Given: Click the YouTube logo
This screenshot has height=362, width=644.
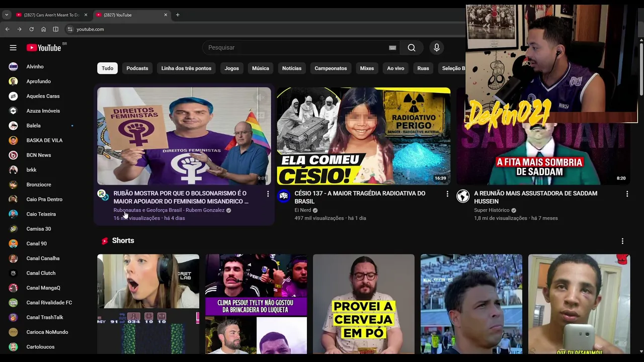Looking at the screenshot, I should tap(44, 48).
